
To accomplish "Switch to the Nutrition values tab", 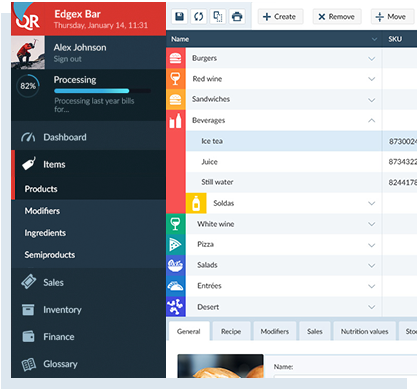I will (x=364, y=331).
